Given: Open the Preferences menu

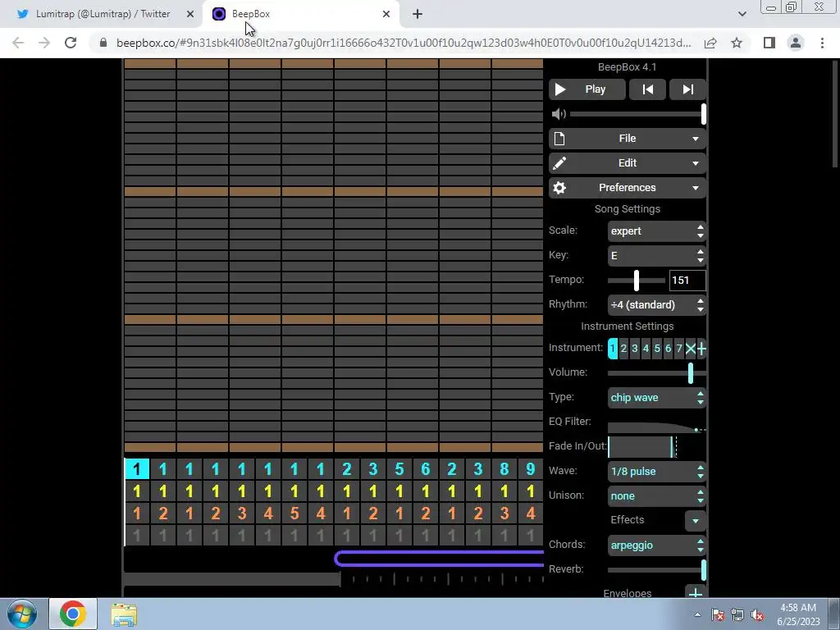Looking at the screenshot, I should click(x=628, y=188).
